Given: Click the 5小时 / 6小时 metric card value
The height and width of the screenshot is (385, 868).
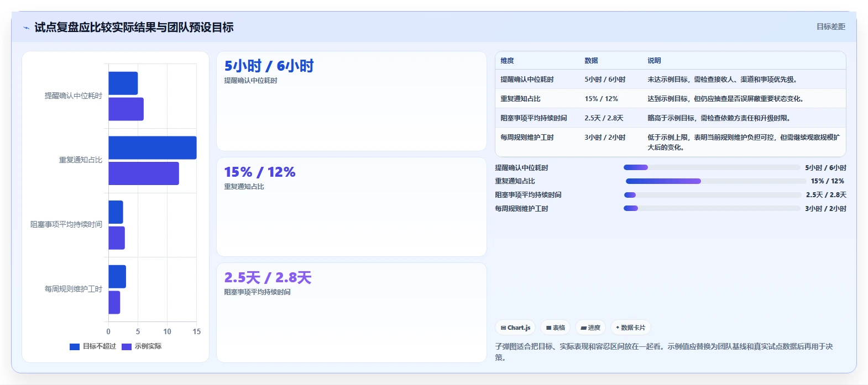Looking at the screenshot, I should (269, 66).
